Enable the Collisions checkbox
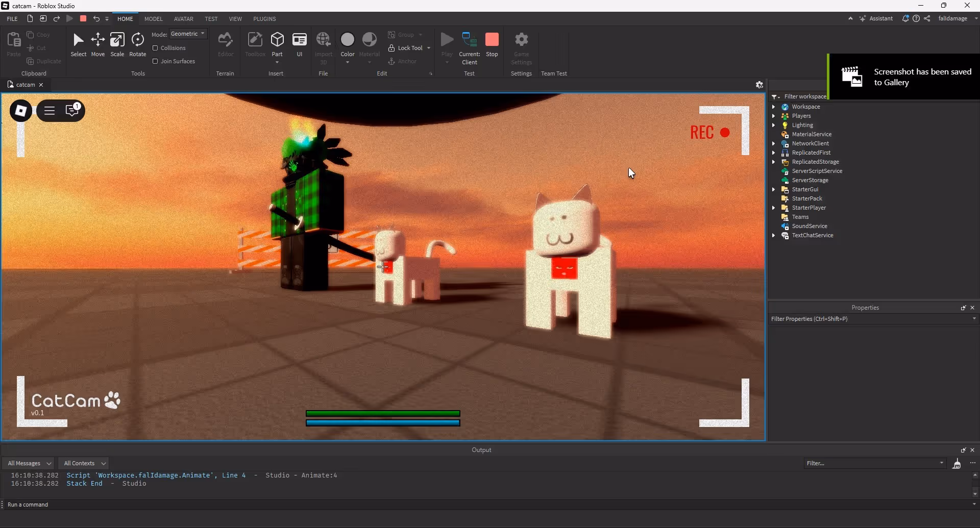This screenshot has height=528, width=980. [x=155, y=48]
